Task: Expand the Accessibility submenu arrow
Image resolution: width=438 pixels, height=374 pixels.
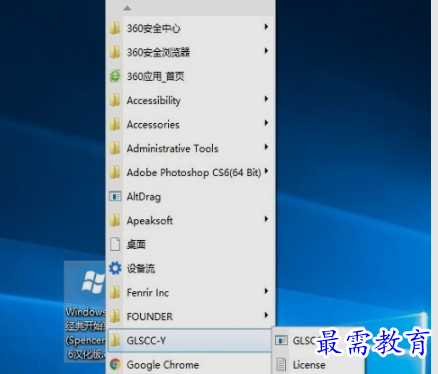Action: 266,99
